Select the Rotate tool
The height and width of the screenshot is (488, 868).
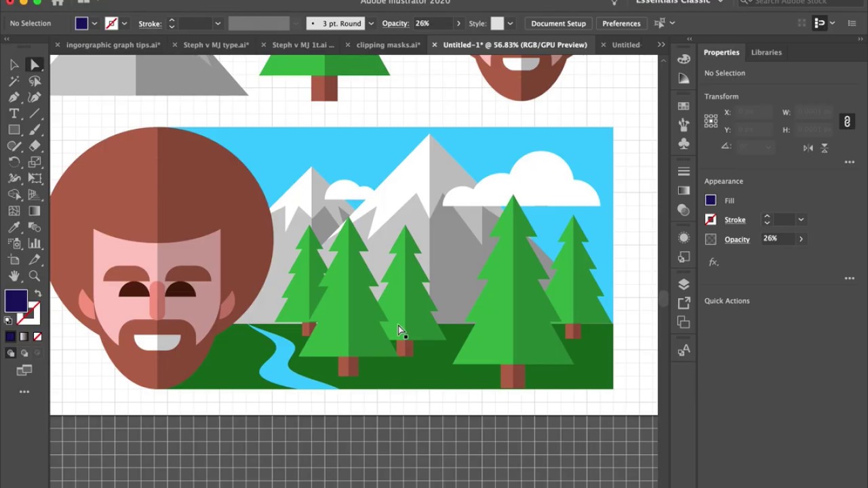click(14, 162)
